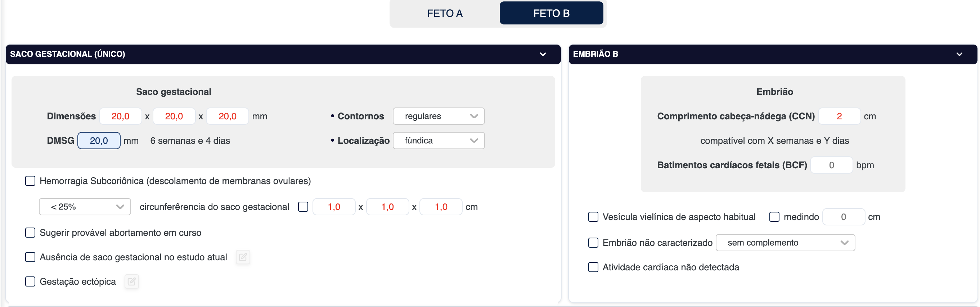The width and height of the screenshot is (980, 307).
Task: Toggle the medindo checkbox
Action: (774, 217)
